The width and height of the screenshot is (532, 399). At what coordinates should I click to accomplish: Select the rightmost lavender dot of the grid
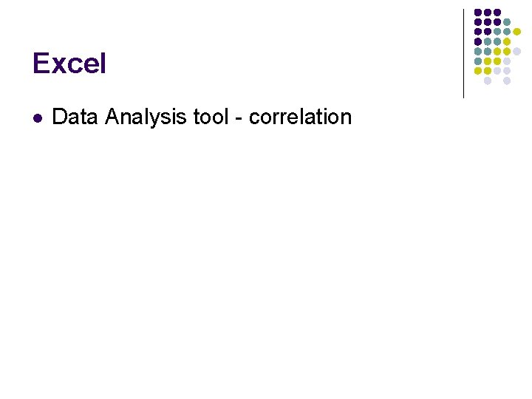[516, 52]
